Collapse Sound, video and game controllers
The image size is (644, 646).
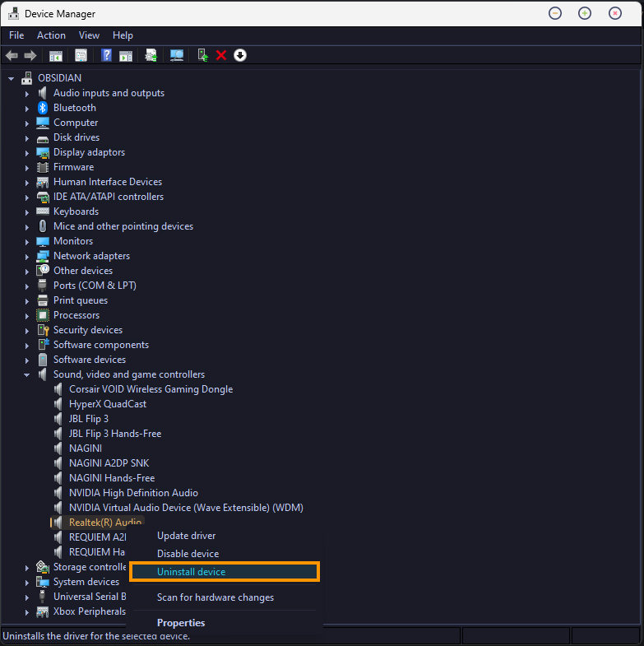pos(27,375)
